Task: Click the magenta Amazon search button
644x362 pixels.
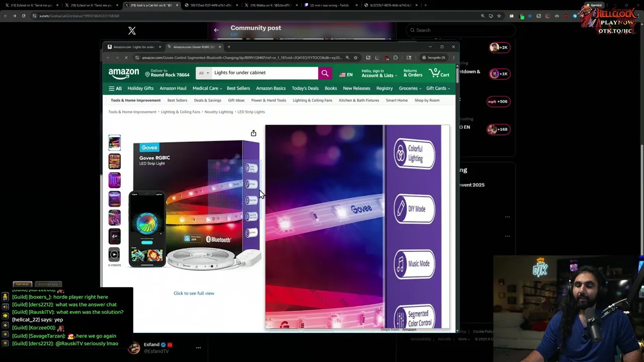Action: click(x=325, y=73)
